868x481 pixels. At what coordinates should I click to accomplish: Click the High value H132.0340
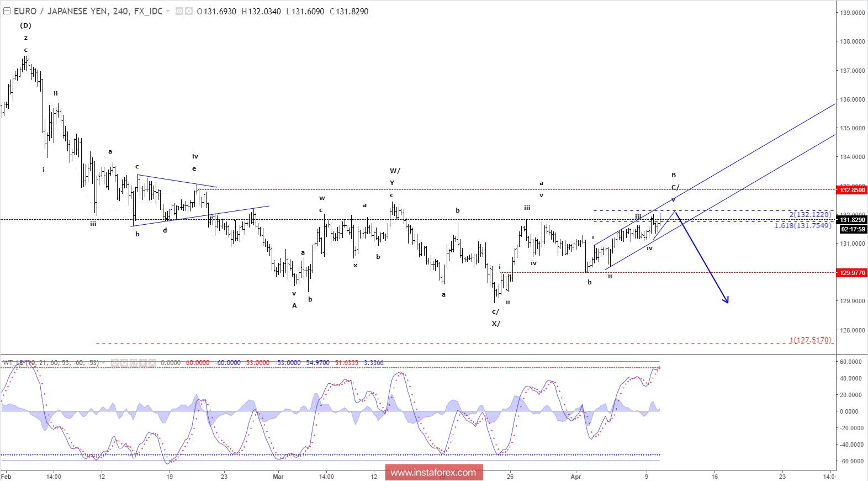coord(261,11)
